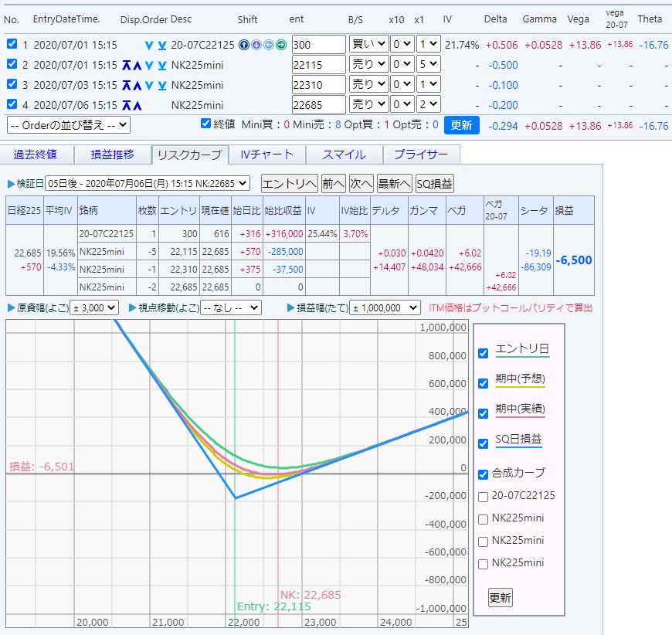Click SQ損益 button

(x=435, y=184)
